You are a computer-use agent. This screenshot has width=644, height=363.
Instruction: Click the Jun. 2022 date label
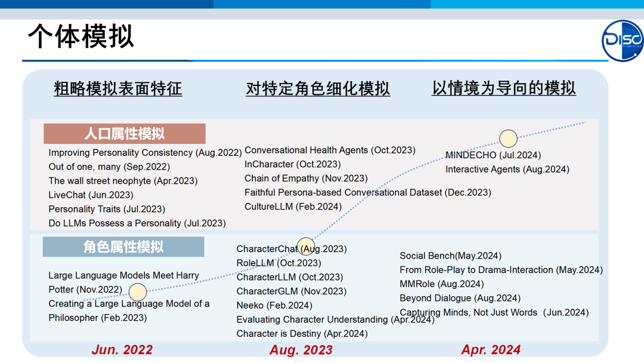122,350
